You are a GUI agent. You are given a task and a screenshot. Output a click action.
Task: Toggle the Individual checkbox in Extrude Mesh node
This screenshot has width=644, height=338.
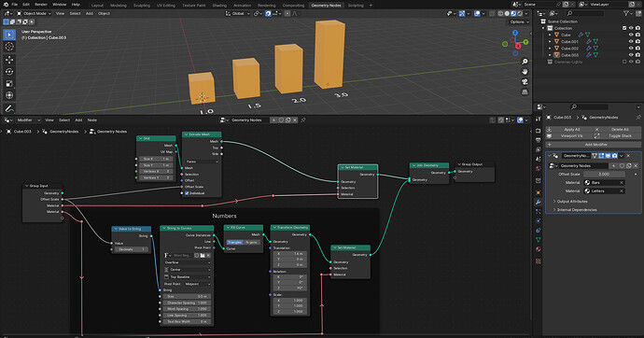coord(187,193)
